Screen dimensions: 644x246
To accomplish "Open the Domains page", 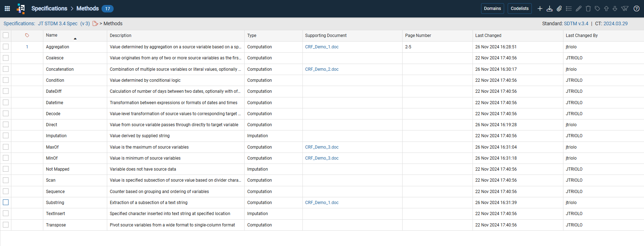I will (492, 9).
